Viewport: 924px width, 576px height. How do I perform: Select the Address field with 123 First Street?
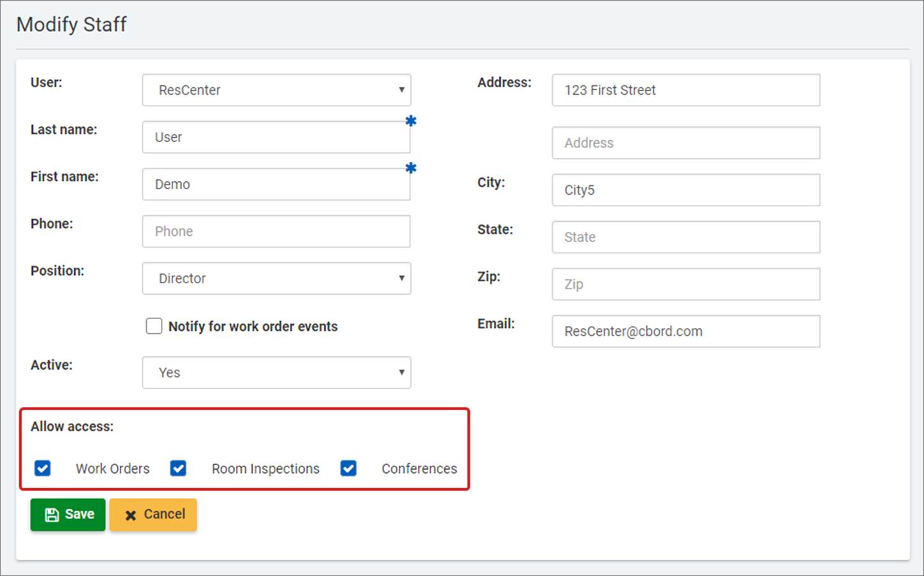pos(685,90)
